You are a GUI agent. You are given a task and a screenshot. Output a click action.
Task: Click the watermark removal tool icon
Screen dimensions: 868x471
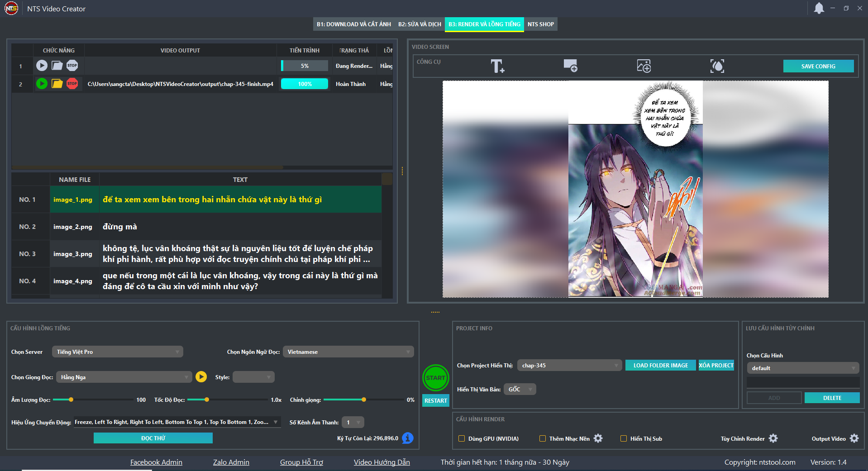click(x=717, y=66)
